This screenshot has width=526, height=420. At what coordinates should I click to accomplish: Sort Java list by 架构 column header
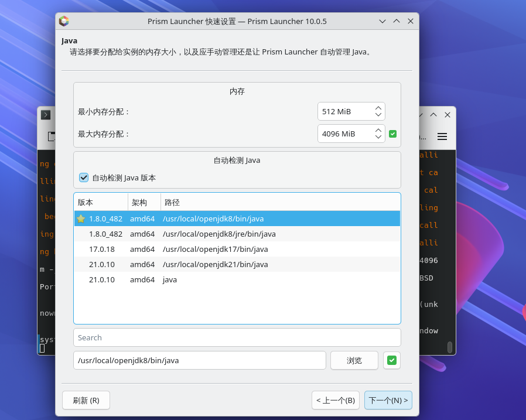[144, 202]
